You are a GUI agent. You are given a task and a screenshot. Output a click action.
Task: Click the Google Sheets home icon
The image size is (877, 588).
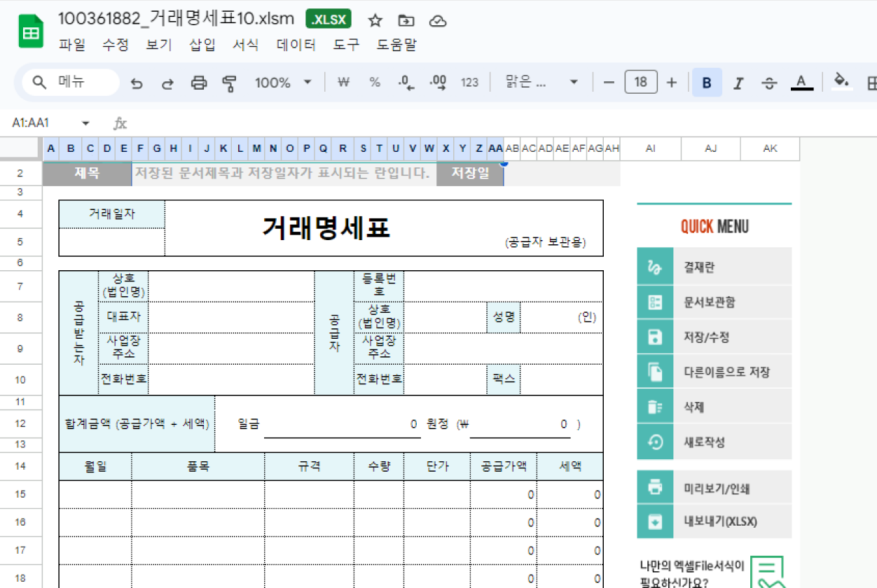coord(31,33)
